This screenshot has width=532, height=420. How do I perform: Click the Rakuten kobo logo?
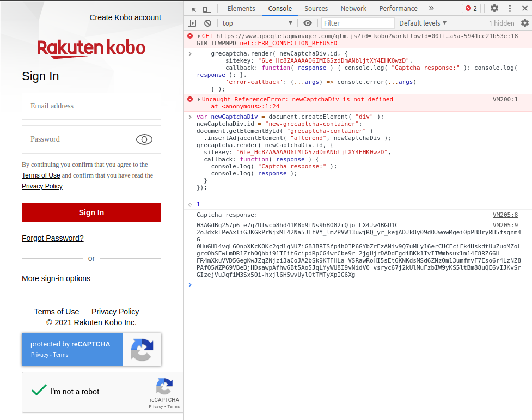point(91,48)
